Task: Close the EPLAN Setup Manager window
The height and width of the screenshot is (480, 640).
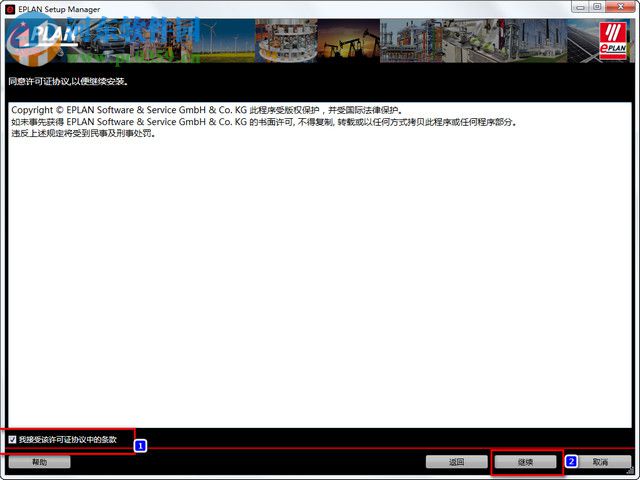Action: (x=620, y=7)
